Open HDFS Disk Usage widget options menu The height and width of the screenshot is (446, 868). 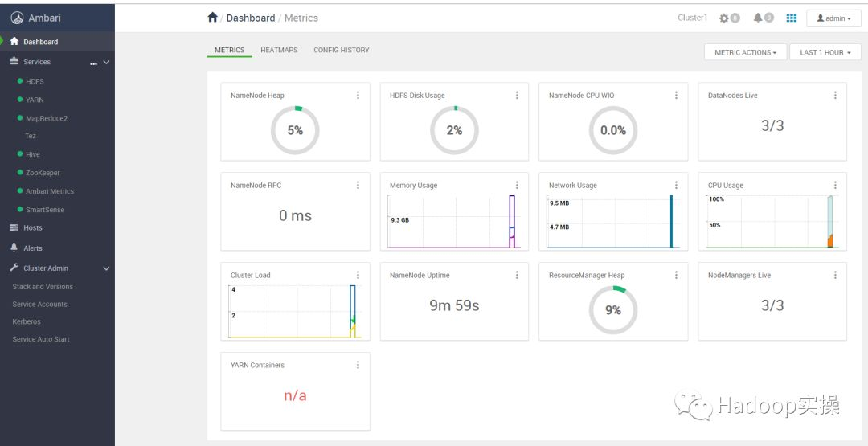[517, 95]
